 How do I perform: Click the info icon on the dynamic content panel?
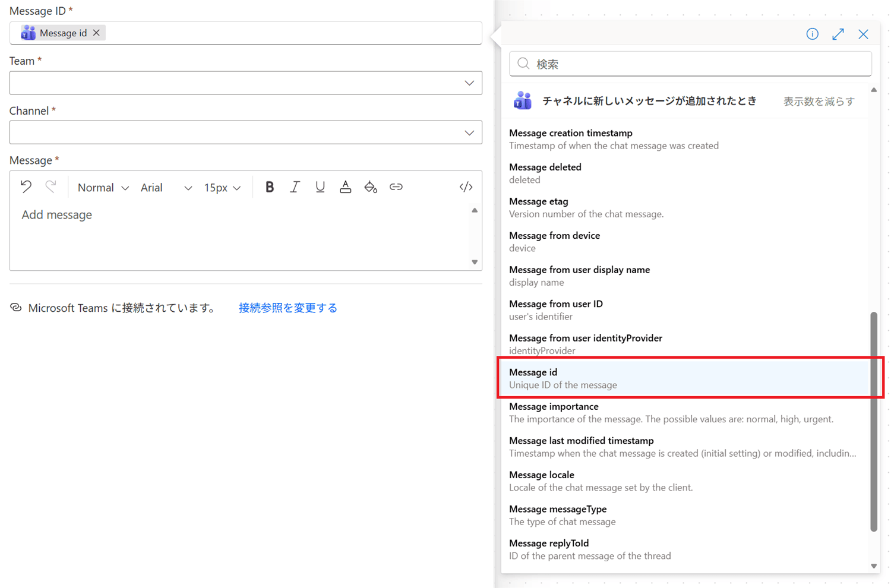[x=812, y=34]
